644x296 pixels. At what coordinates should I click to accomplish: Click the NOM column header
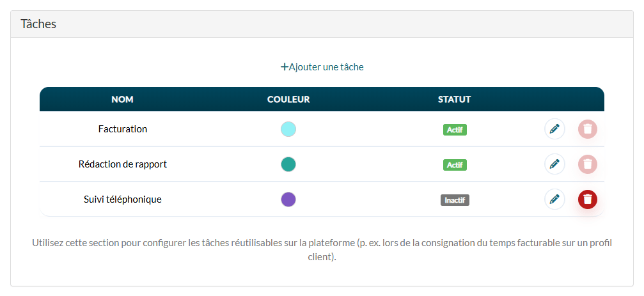[122, 99]
